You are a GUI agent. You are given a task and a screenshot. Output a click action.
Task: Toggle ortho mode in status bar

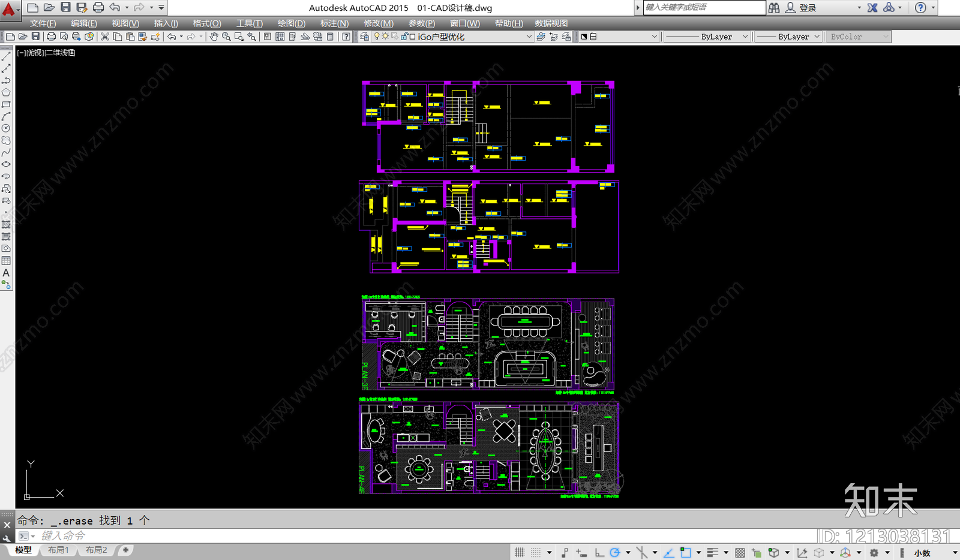click(x=599, y=553)
